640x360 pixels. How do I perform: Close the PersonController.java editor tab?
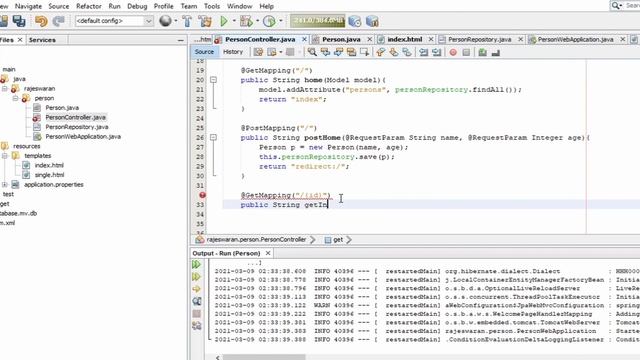point(304,39)
